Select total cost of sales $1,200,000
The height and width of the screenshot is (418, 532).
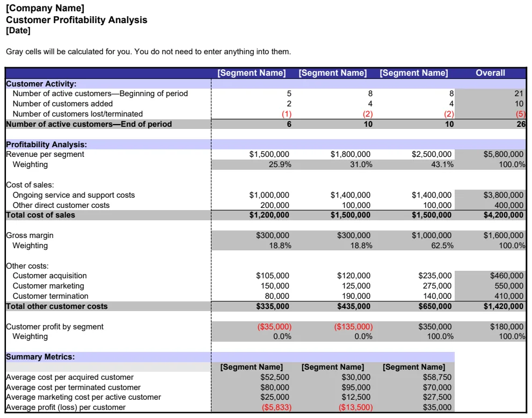click(269, 215)
